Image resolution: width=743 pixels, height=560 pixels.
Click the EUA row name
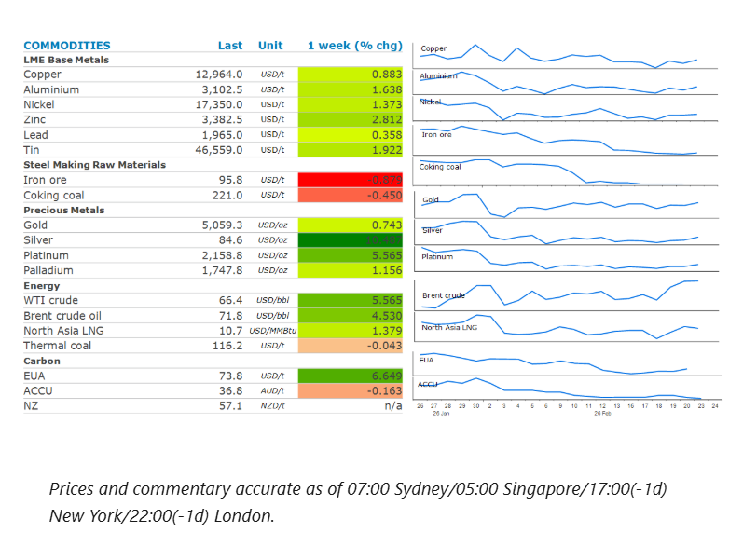click(x=34, y=376)
